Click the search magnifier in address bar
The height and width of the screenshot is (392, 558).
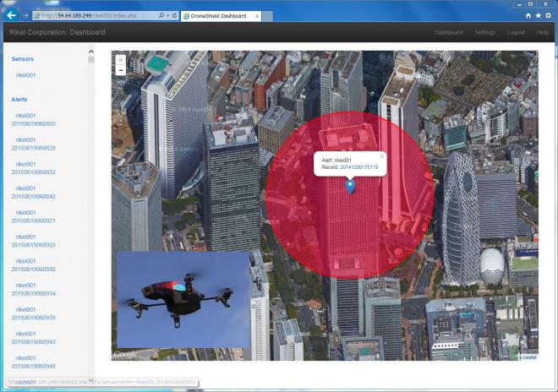pos(161,16)
